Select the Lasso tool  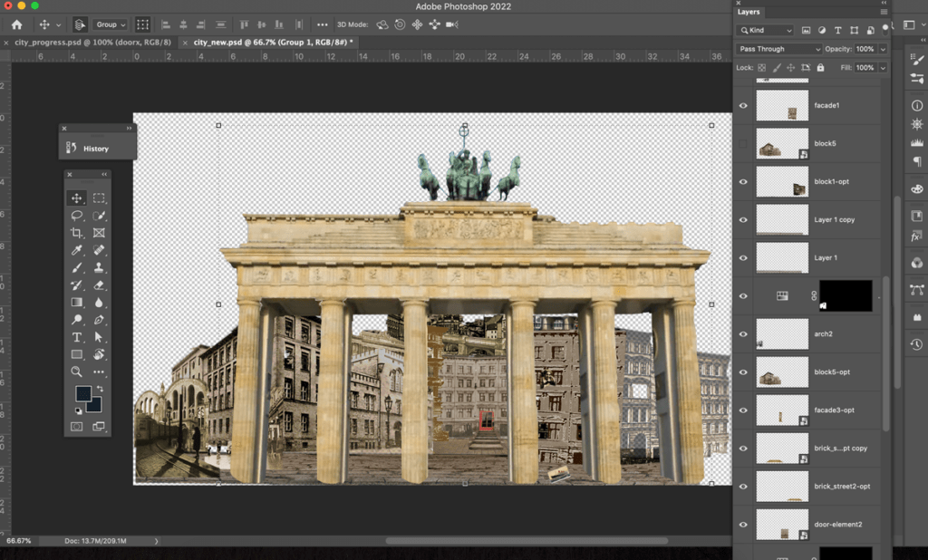pyautogui.click(x=77, y=216)
